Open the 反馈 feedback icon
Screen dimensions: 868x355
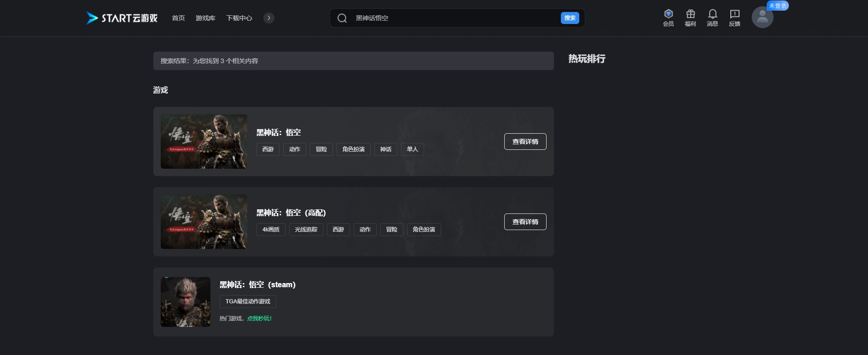coord(734,18)
